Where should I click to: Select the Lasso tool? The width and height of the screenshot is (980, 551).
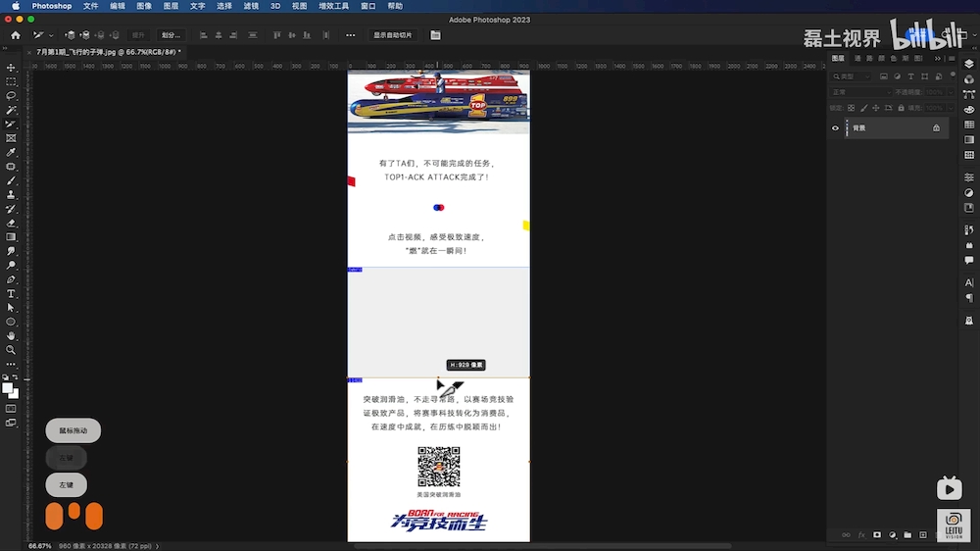(11, 96)
